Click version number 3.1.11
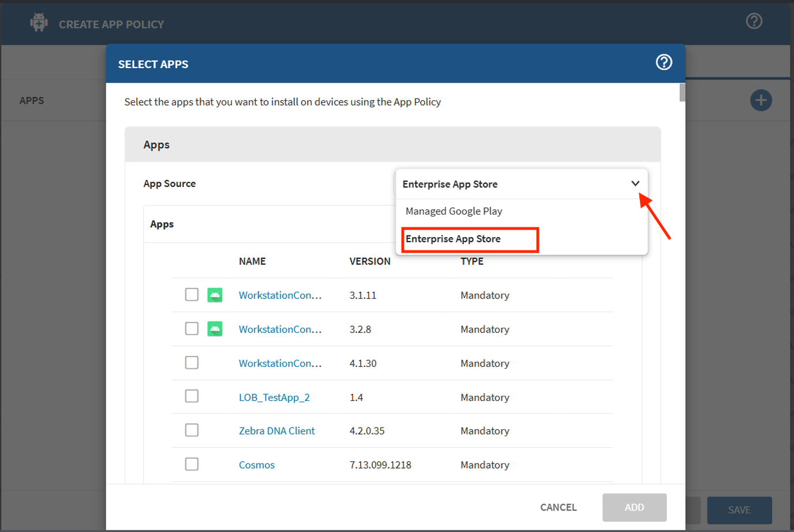Image resolution: width=794 pixels, height=532 pixels. click(363, 295)
